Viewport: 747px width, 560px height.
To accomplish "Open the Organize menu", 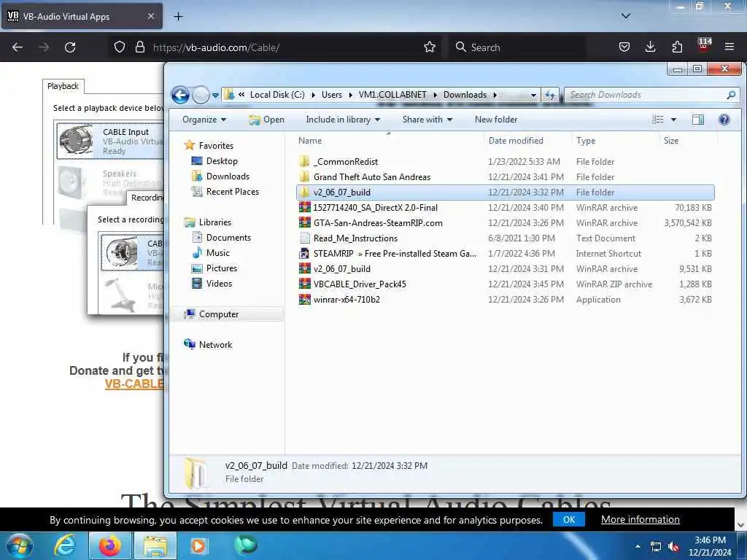I will 204,120.
